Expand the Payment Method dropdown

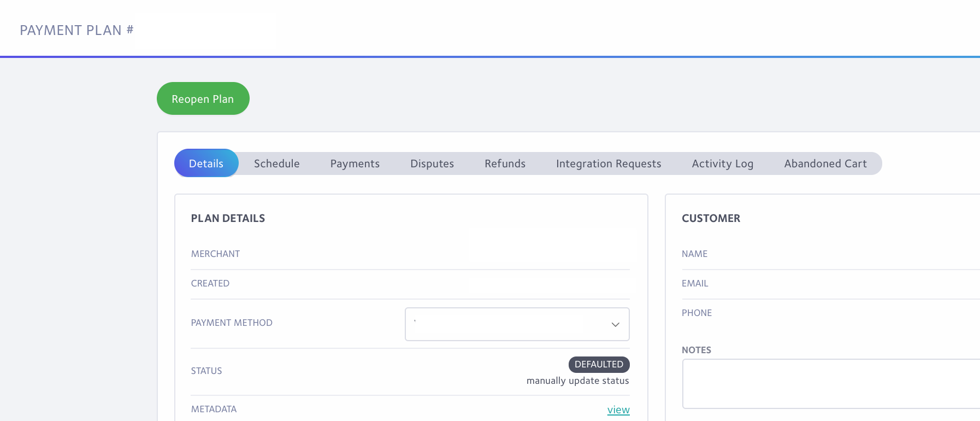point(517,324)
